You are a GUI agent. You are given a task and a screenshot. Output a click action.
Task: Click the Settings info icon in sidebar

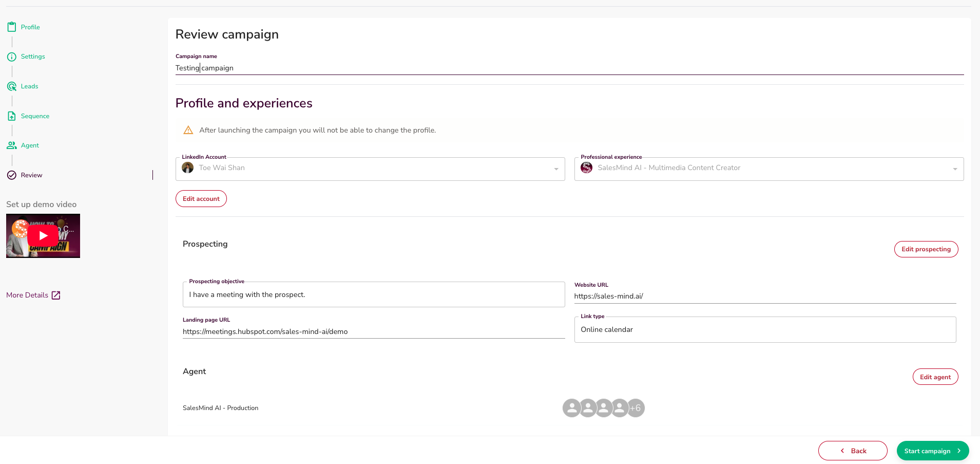tap(11, 57)
